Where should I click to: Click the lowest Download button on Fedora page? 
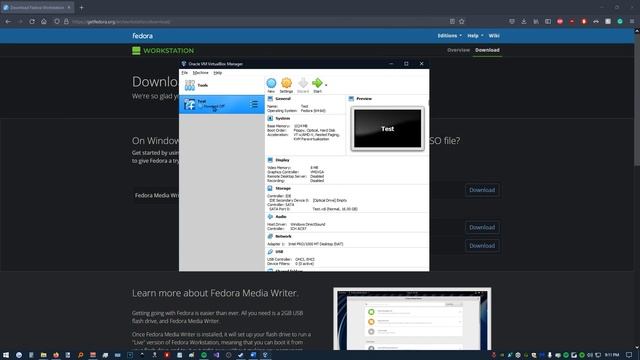pos(482,246)
